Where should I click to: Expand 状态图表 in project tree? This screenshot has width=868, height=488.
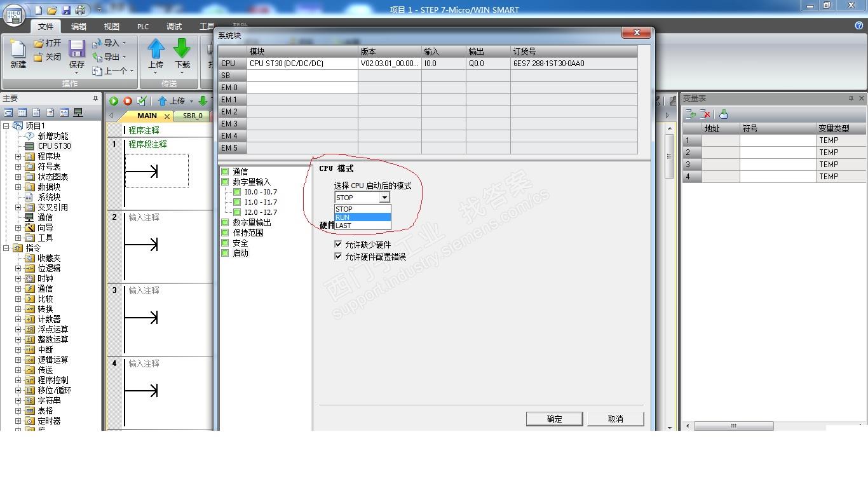18,177
